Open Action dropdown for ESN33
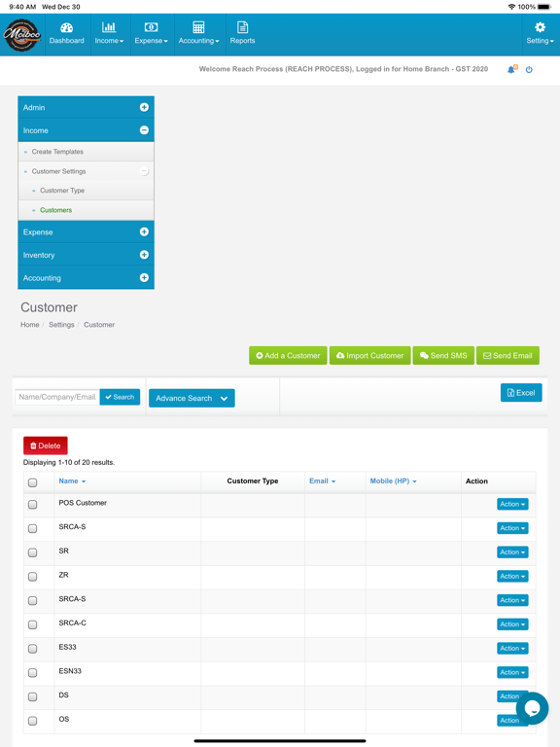The image size is (560, 747). [x=512, y=672]
